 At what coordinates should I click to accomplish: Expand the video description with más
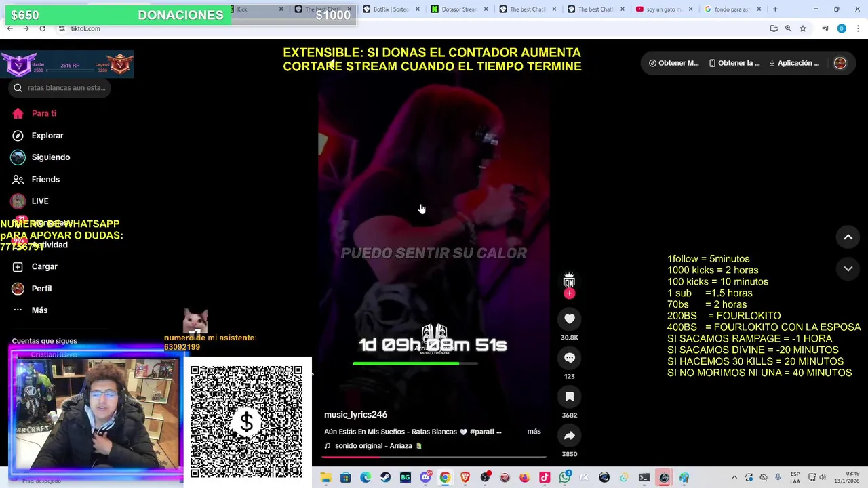pyautogui.click(x=534, y=432)
